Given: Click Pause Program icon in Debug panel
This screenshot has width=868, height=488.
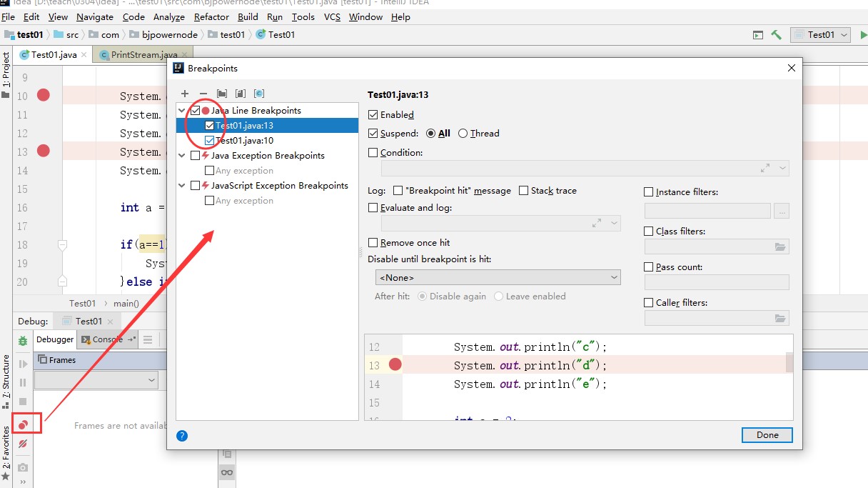Looking at the screenshot, I should point(23,383).
